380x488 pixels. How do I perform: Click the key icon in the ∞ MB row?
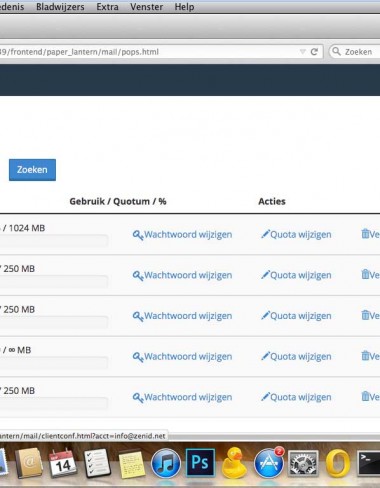click(x=138, y=357)
